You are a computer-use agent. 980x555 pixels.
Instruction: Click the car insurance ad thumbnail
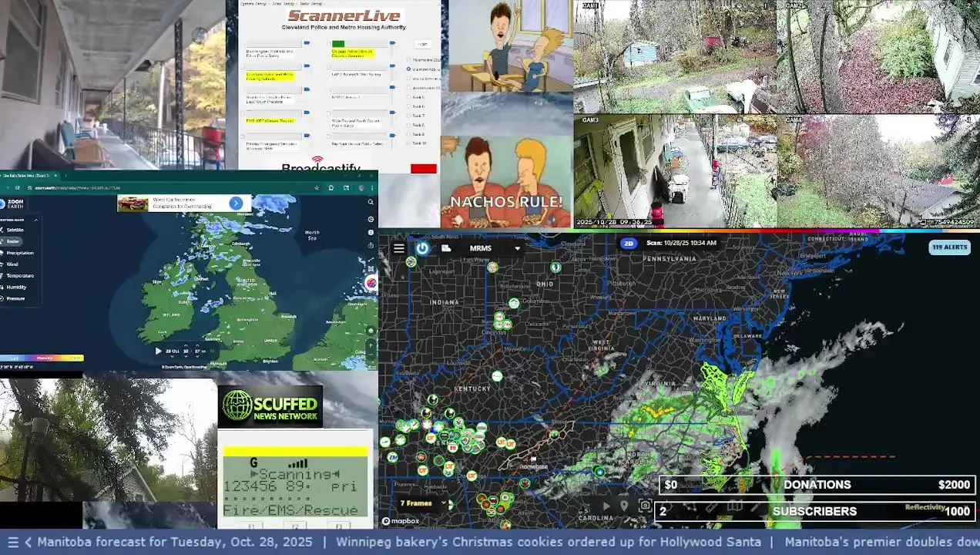[x=133, y=203]
